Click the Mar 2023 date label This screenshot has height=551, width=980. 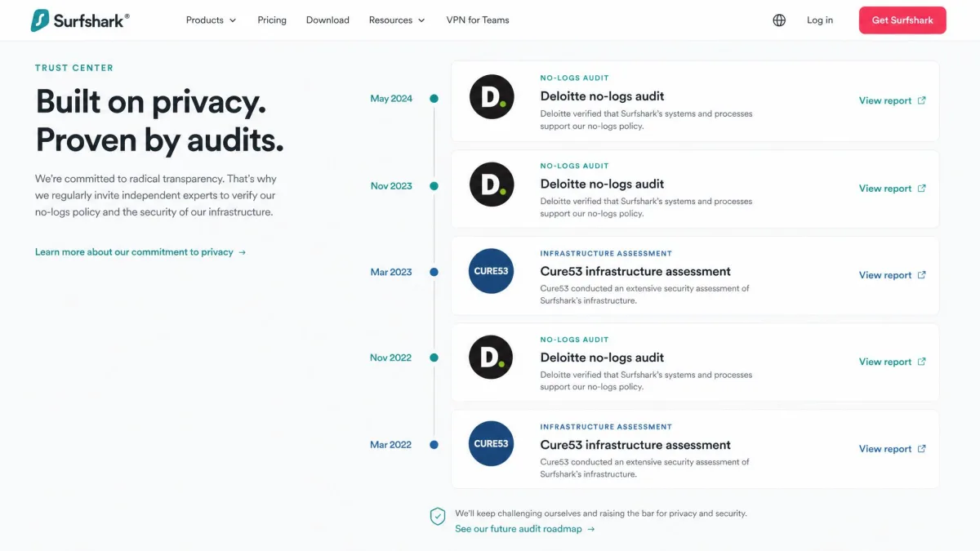click(x=391, y=272)
